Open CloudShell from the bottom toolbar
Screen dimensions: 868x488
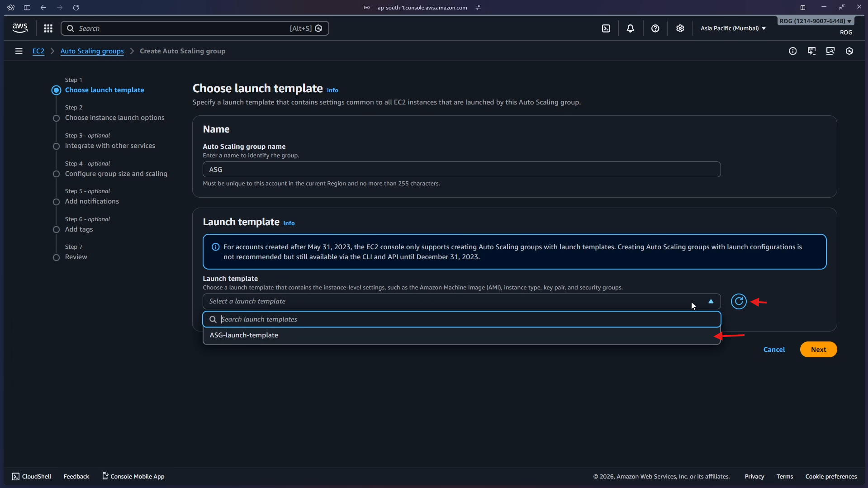[x=31, y=476]
